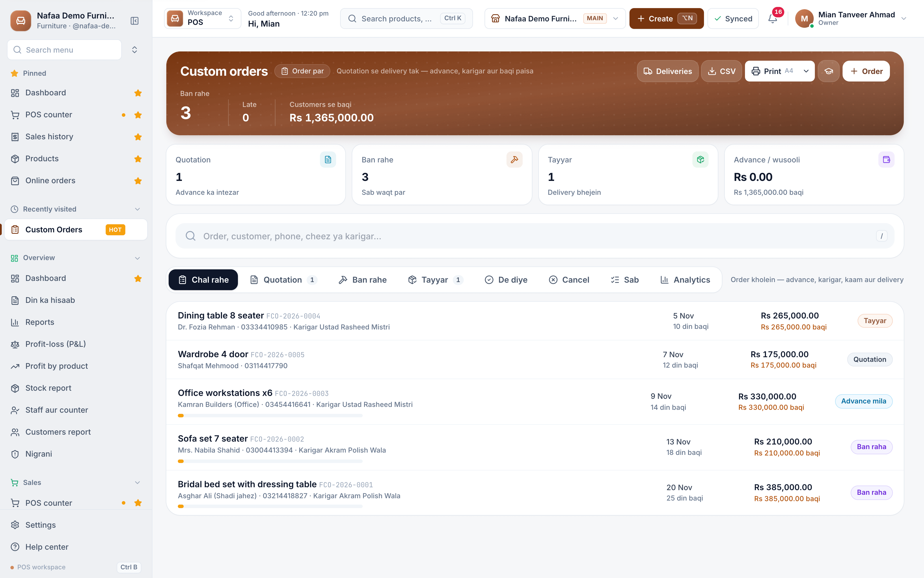
Task: Unpin Sales history star
Action: [x=138, y=137]
